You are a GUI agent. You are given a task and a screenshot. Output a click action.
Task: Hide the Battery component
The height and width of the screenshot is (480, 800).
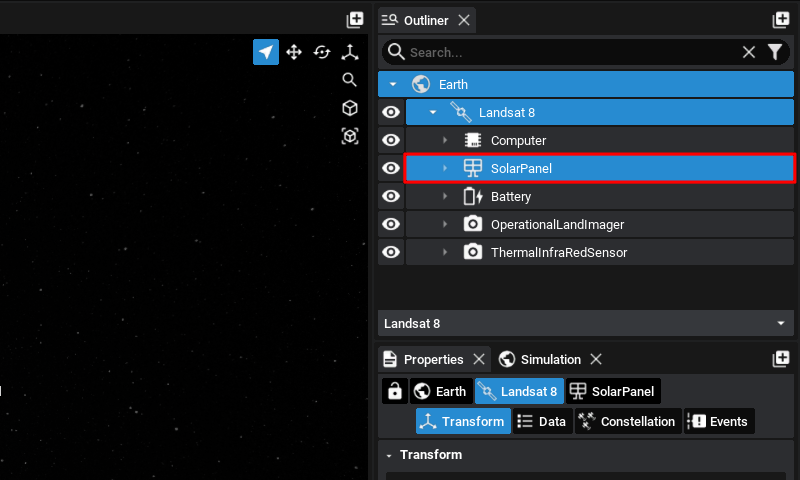[391, 196]
